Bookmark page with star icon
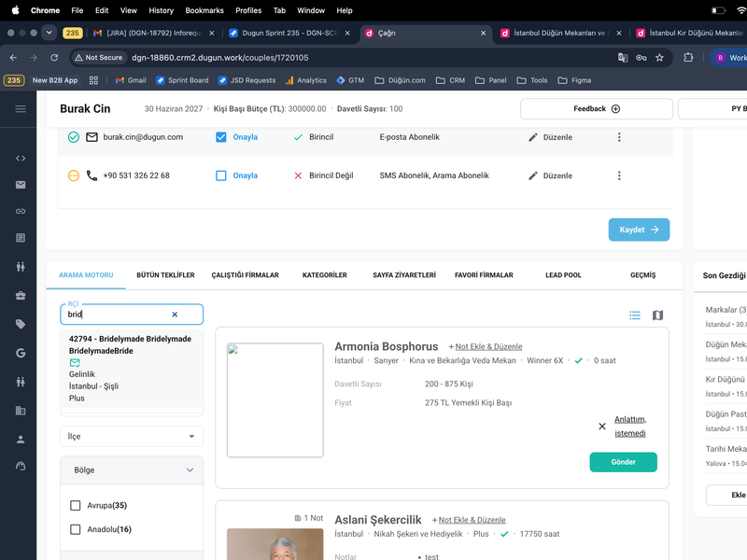 pyautogui.click(x=659, y=58)
